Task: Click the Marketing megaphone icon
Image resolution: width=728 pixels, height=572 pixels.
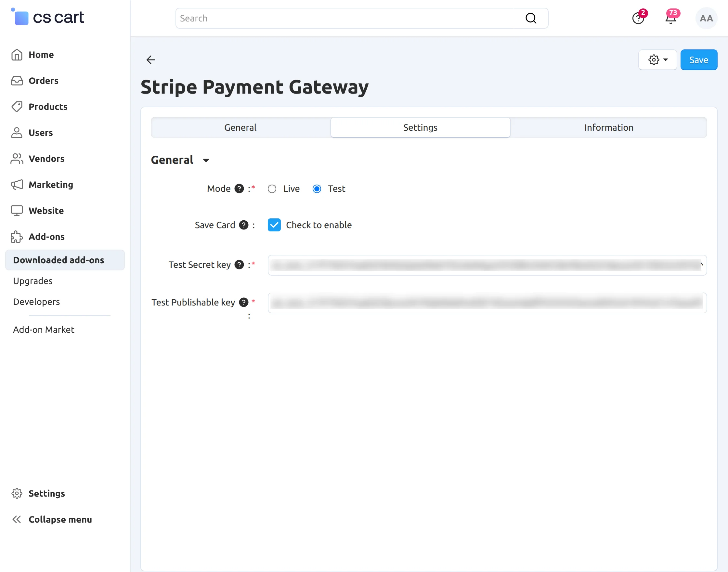Action: tap(17, 185)
